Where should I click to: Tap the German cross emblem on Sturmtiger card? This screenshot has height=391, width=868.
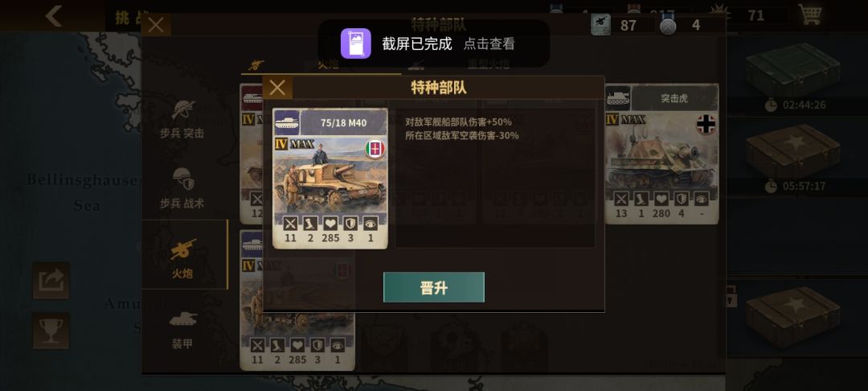706,125
